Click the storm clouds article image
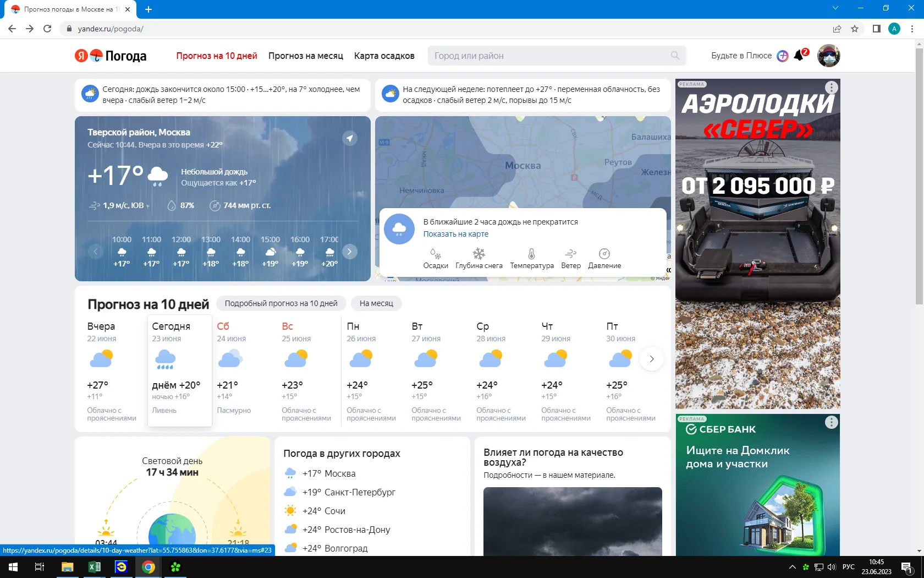Image resolution: width=924 pixels, height=578 pixels. tap(573, 521)
